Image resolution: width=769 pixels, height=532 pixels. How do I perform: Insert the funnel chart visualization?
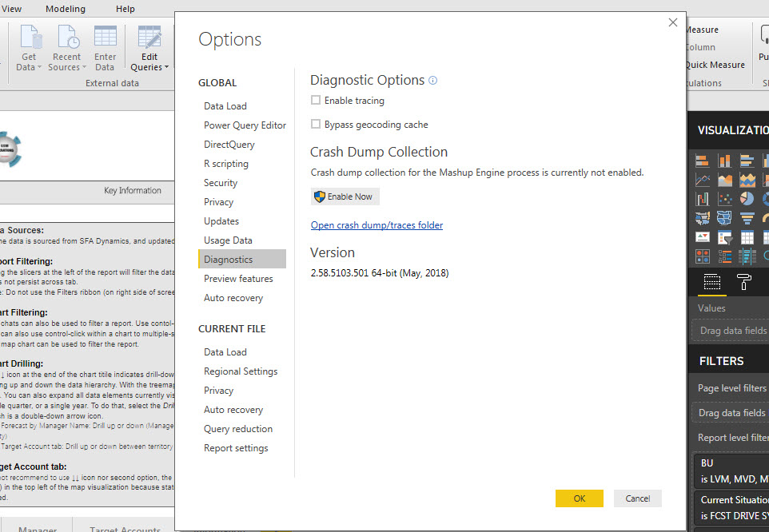747,217
